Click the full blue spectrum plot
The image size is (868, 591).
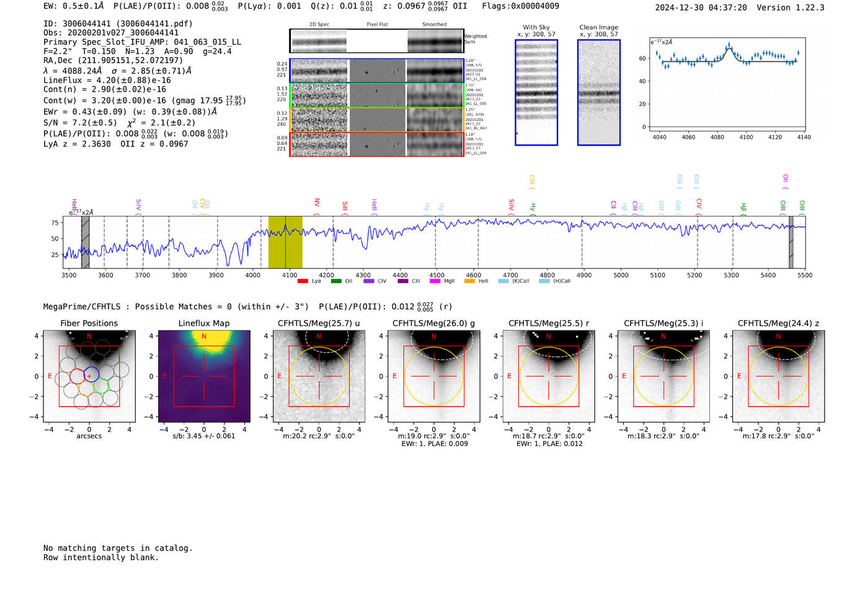434,242
